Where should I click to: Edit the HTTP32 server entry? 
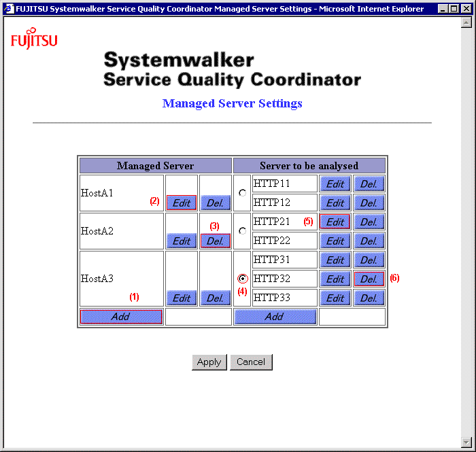click(x=335, y=279)
